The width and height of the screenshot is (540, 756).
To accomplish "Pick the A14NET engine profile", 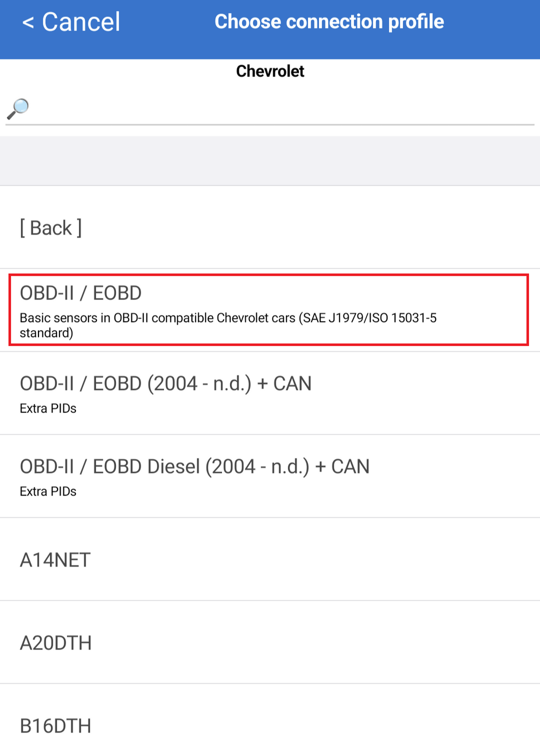I will 55,560.
